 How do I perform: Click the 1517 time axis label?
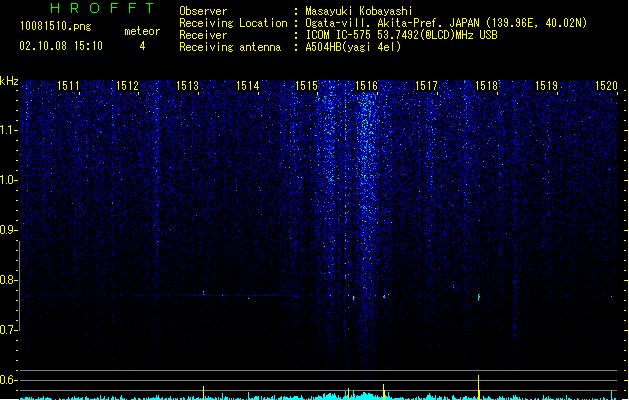point(426,86)
